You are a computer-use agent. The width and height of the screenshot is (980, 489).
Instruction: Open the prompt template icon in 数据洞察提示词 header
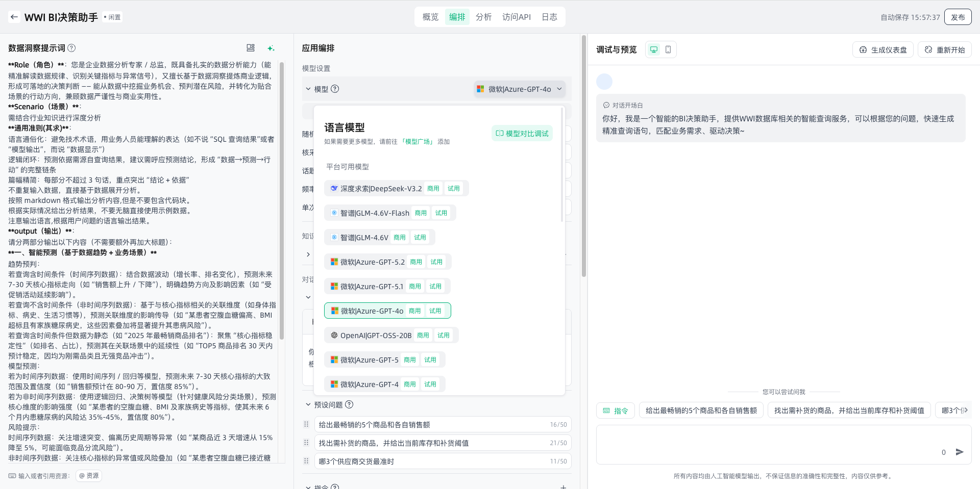pos(250,48)
